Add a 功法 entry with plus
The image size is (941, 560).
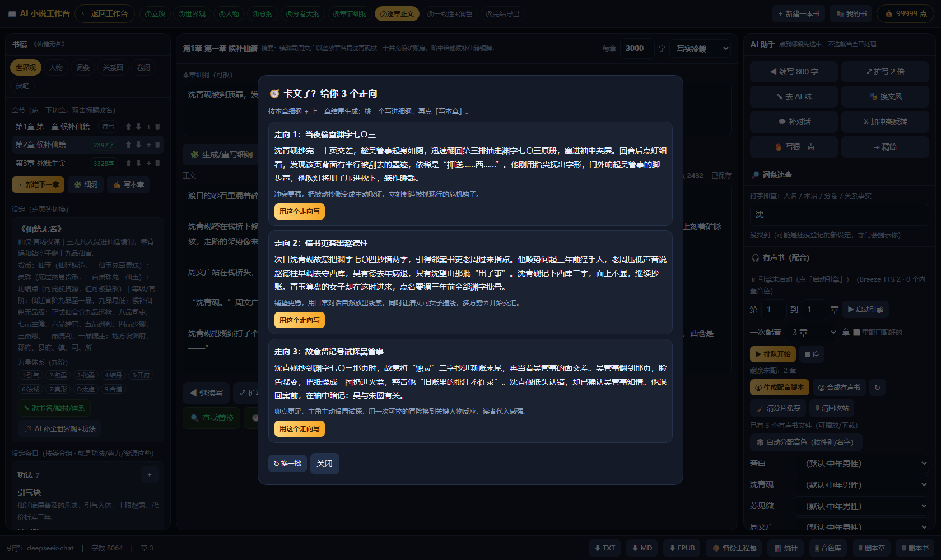pos(150,475)
